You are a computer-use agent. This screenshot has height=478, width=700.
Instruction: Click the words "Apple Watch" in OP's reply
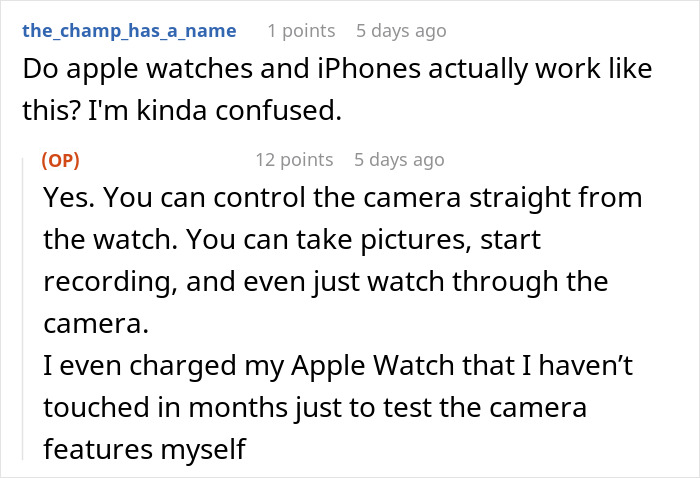[354, 366]
